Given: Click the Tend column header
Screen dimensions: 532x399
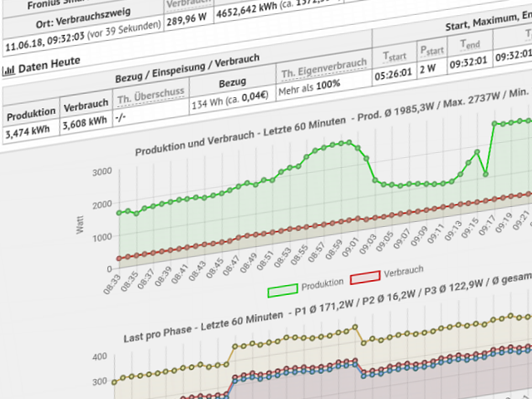Looking at the screenshot, I should tap(470, 44).
